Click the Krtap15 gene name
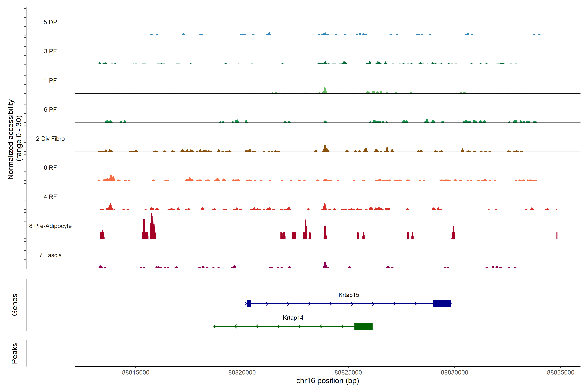Image resolution: width=588 pixels, height=392 pixels. tap(349, 295)
